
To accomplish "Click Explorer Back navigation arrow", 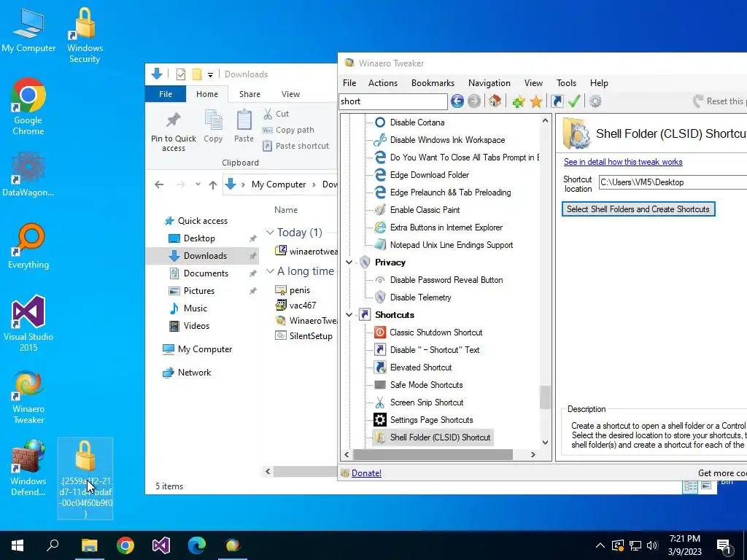I will 159,184.
